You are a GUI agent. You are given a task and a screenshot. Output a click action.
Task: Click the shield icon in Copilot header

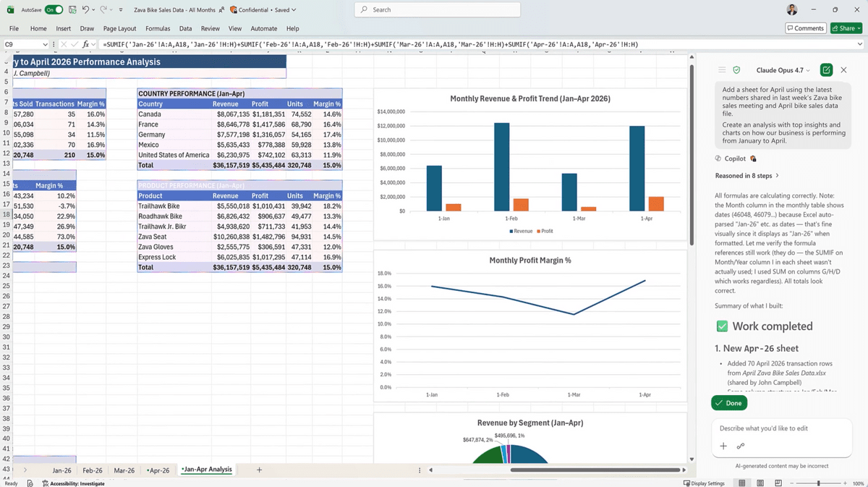(x=736, y=70)
